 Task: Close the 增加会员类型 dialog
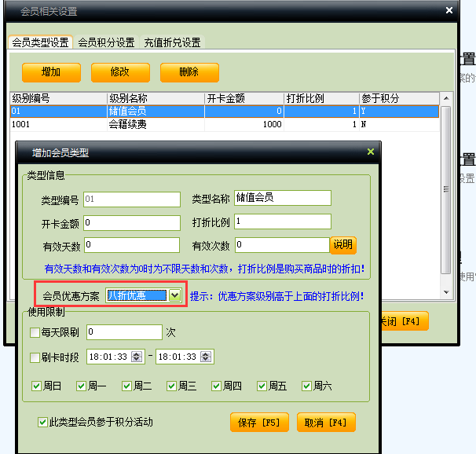(370, 152)
